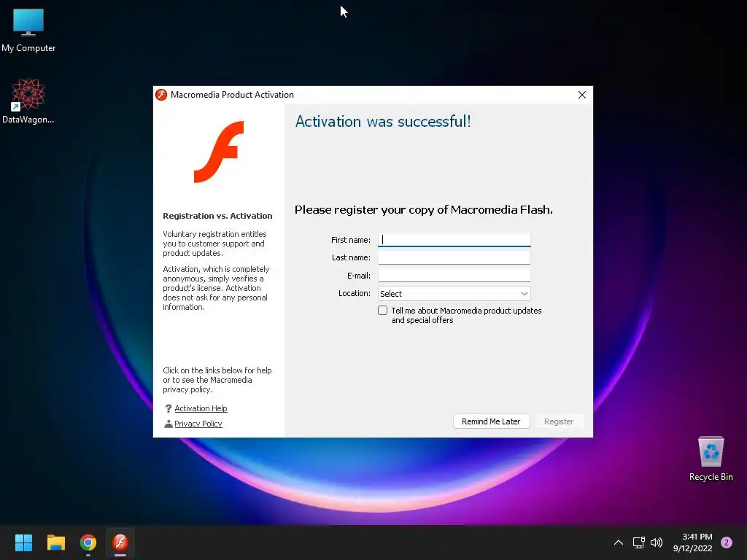Launch Google Chrome from the taskbar
Viewport: 747px width, 560px height.
[x=88, y=542]
